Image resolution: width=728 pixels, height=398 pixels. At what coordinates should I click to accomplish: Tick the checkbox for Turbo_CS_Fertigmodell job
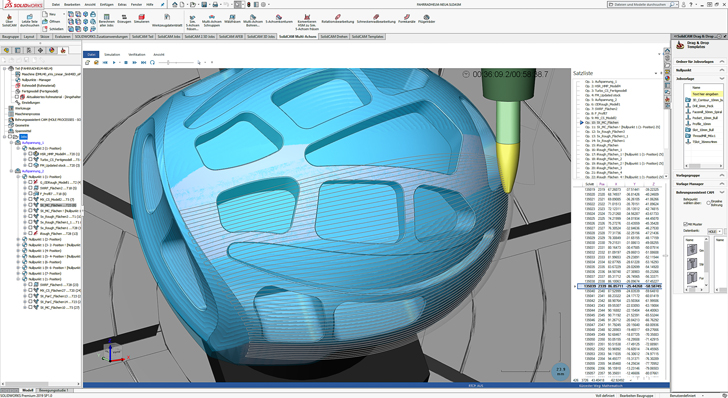tap(31, 159)
